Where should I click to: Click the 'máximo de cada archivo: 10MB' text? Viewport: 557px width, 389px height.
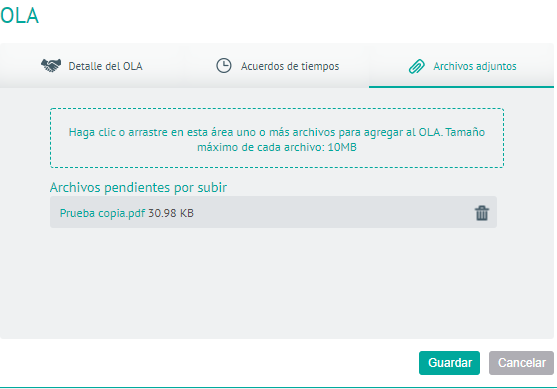point(277,147)
